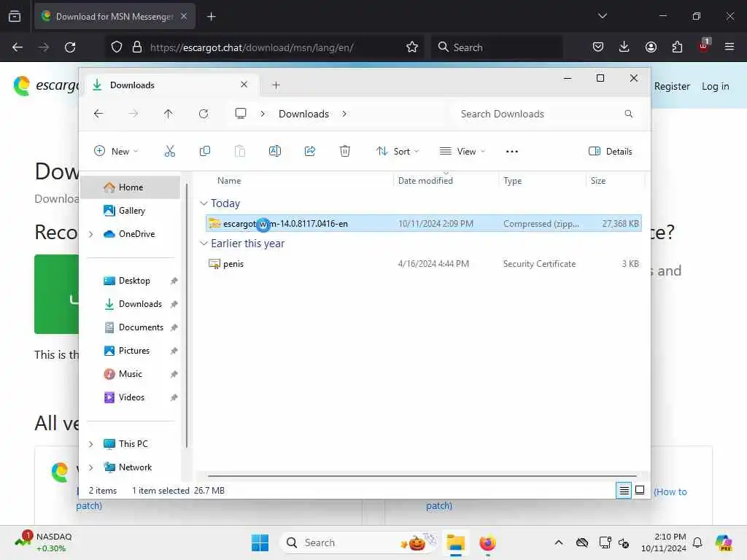Click the Rename icon in Explorer toolbar
This screenshot has height=560, width=747.
(x=275, y=152)
